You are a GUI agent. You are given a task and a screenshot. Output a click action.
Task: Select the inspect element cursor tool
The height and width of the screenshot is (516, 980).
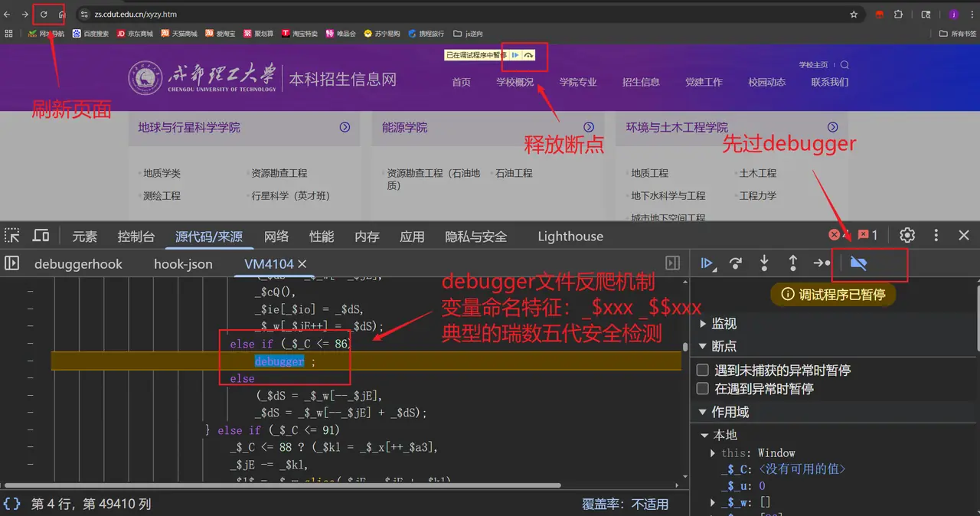pyautogui.click(x=12, y=236)
